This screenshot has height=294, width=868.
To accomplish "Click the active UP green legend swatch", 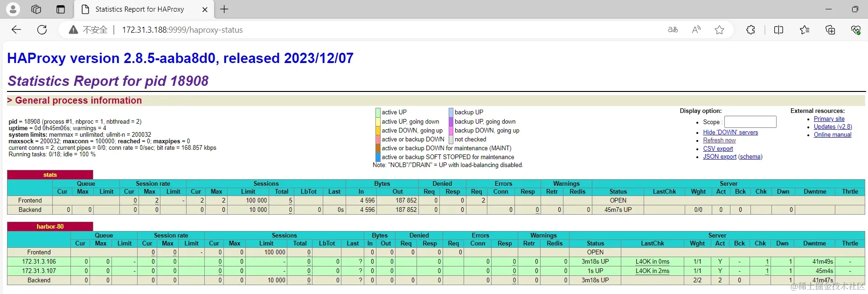I will coord(378,112).
